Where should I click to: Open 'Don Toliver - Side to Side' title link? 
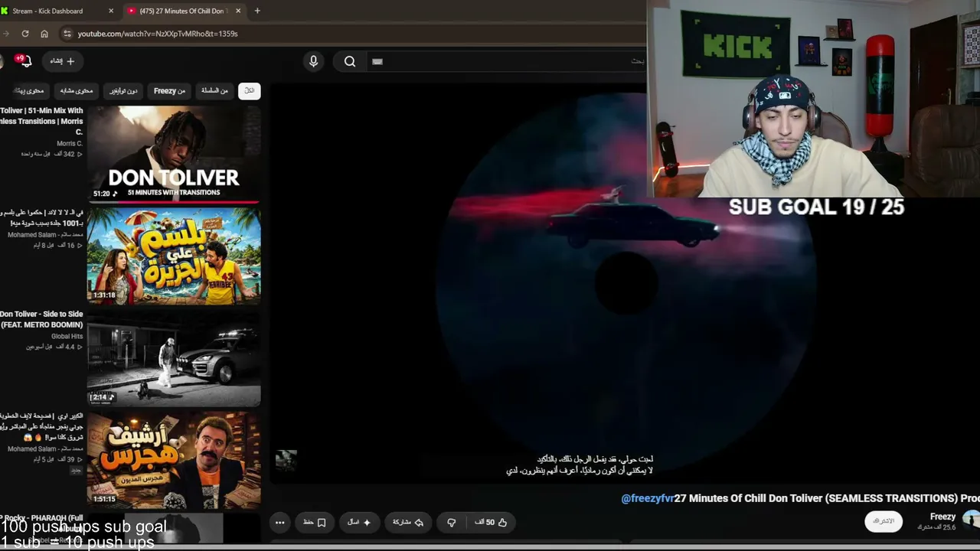[x=41, y=319]
